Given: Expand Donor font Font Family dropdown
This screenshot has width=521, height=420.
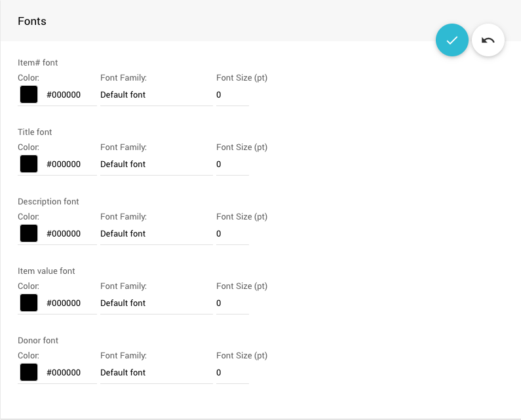Looking at the screenshot, I should pyautogui.click(x=156, y=373).
